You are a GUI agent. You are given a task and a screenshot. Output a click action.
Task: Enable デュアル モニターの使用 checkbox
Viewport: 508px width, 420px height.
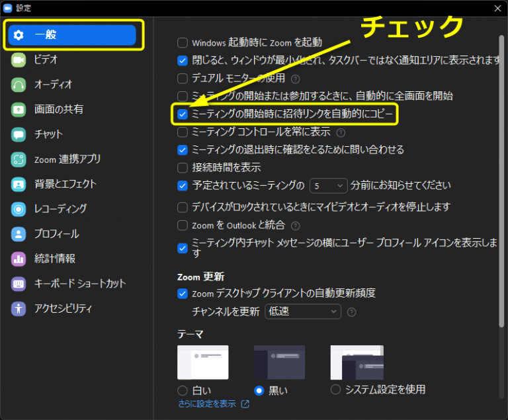[x=183, y=79]
